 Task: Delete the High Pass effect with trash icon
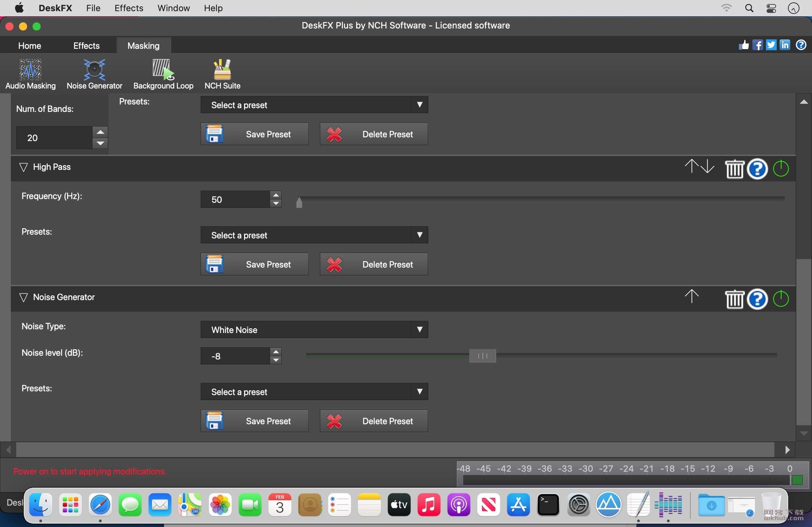[734, 169]
